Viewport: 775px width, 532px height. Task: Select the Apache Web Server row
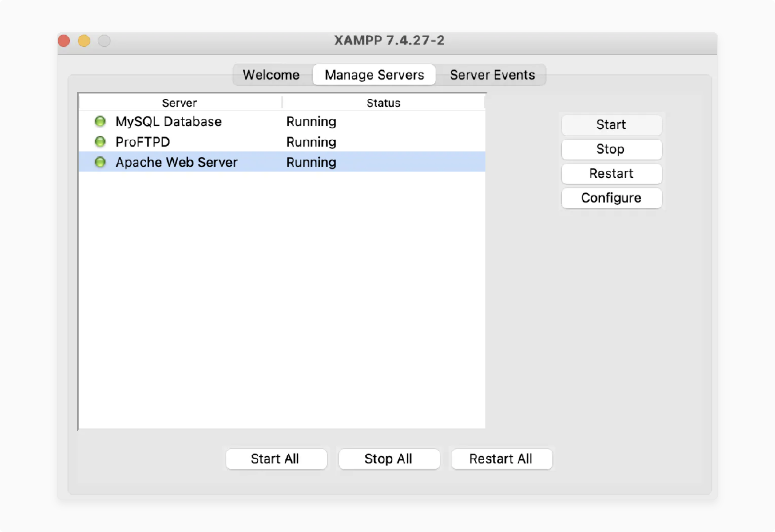tap(176, 162)
